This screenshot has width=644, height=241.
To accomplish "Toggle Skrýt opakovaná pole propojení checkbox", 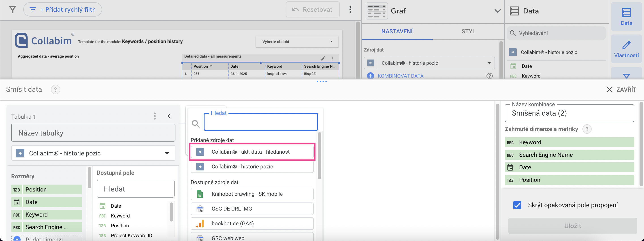I will 517,205.
